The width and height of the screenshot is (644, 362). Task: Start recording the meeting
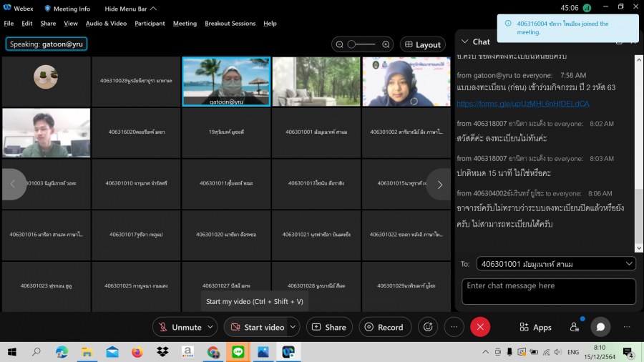(385, 327)
